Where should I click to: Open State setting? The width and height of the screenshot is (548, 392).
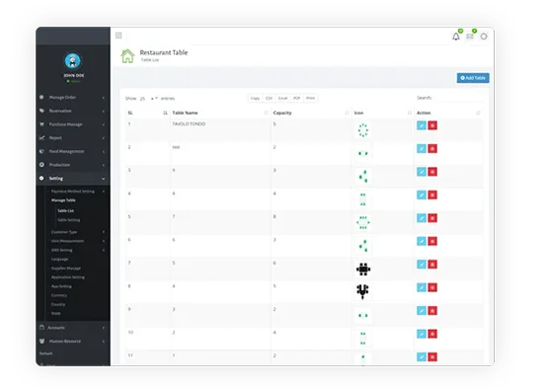[x=56, y=313]
